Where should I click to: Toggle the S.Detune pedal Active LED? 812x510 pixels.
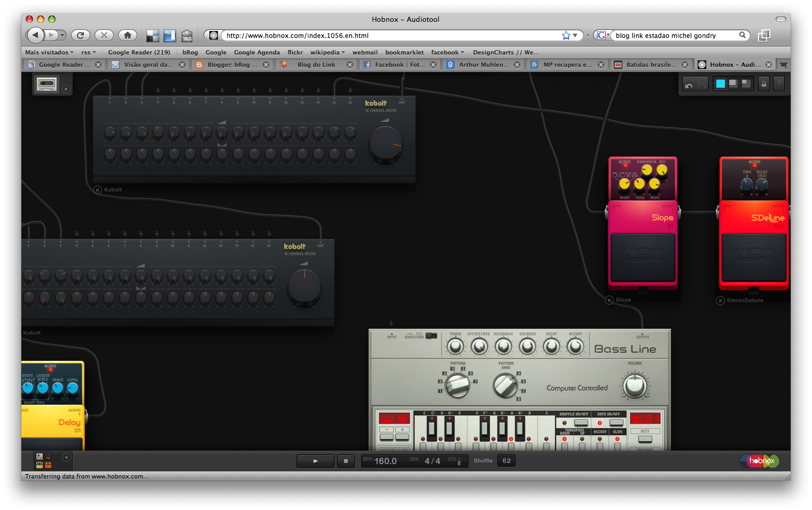(x=754, y=166)
